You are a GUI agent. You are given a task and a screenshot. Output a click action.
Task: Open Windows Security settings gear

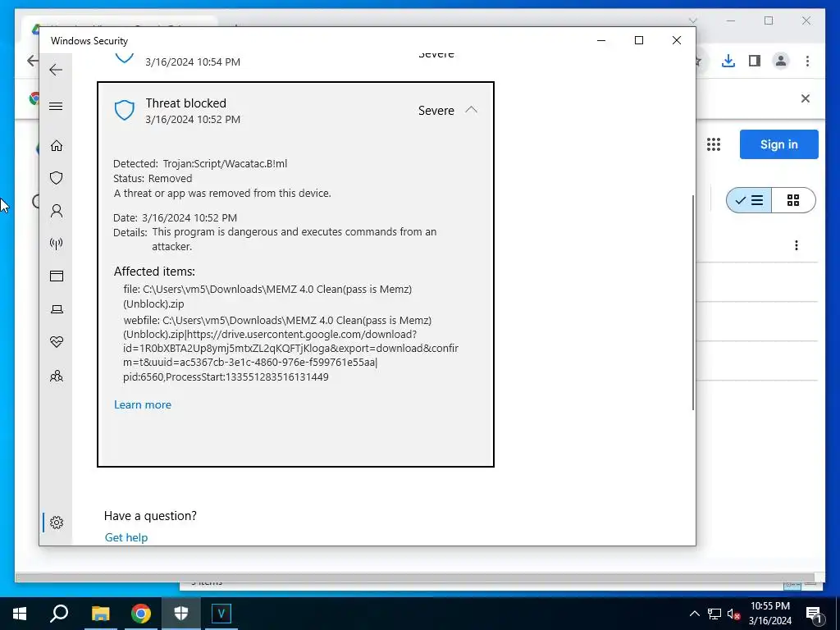pos(57,523)
